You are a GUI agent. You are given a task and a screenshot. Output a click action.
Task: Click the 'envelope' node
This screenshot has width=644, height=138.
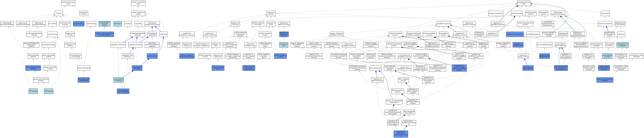coord(128,24)
